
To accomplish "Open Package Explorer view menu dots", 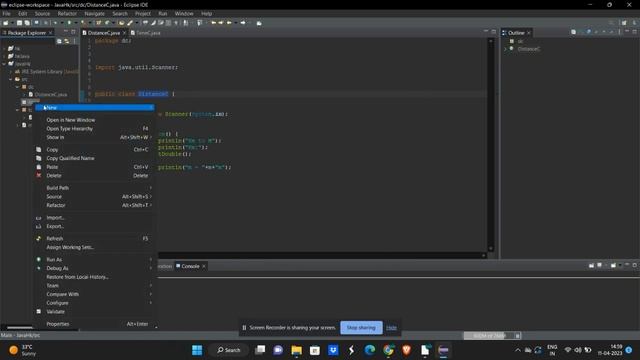I will (x=74, y=41).
